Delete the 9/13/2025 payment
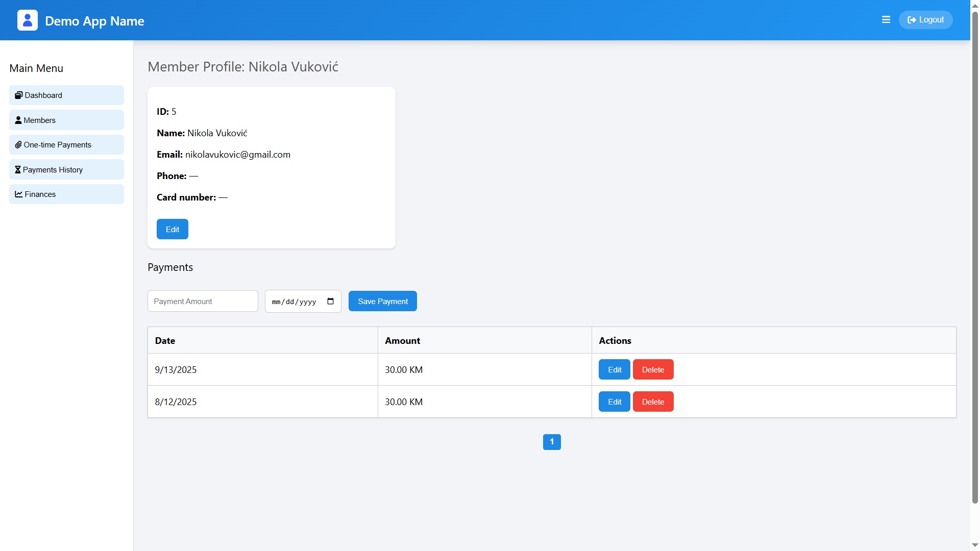The width and height of the screenshot is (980, 551). click(653, 370)
